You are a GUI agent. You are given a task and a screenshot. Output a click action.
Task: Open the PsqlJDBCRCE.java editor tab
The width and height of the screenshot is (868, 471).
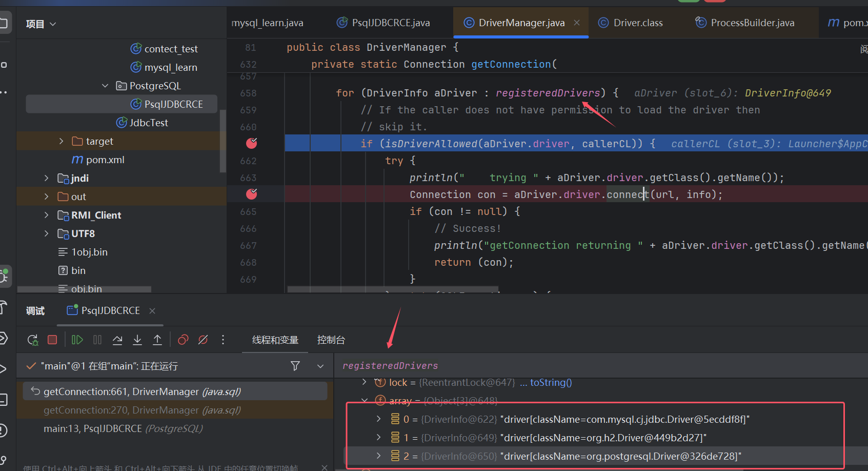coord(383,23)
